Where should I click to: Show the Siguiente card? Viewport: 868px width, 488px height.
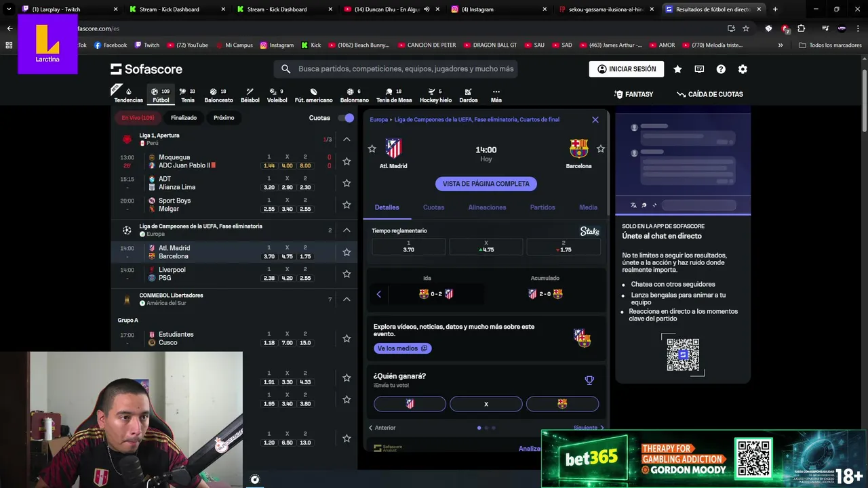point(589,428)
